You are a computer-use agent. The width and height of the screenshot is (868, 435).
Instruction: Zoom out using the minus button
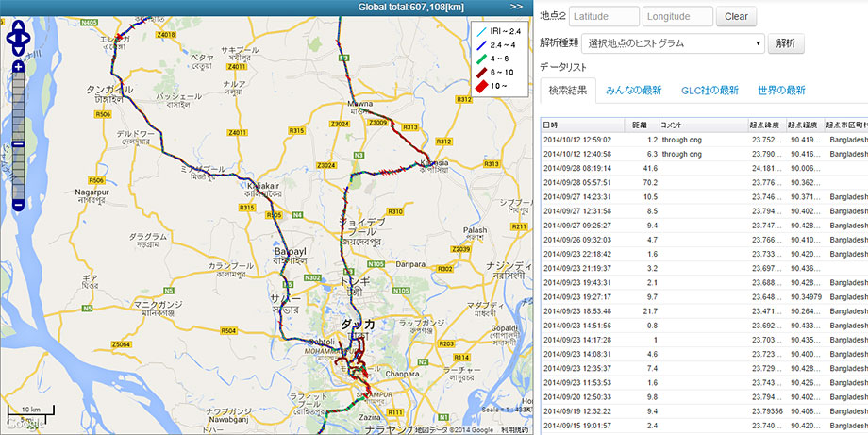click(18, 206)
